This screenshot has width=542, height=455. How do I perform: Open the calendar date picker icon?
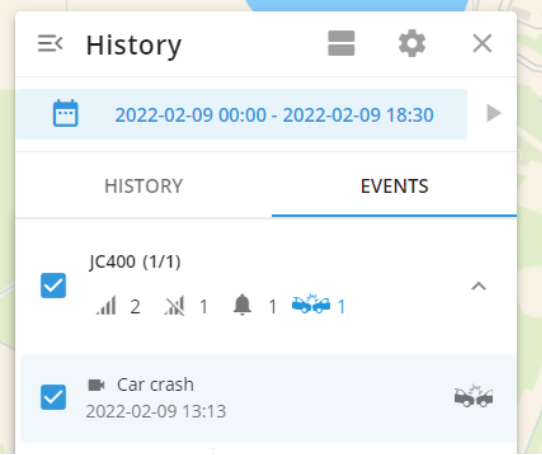pos(65,113)
